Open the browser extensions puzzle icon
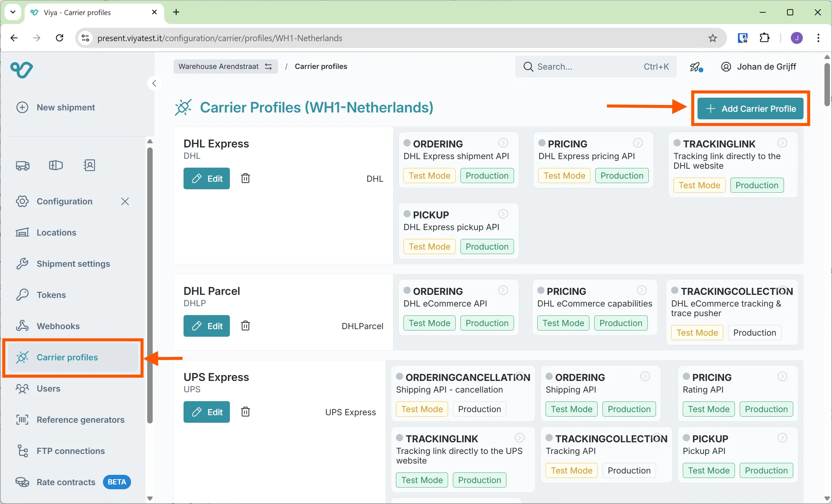 [765, 38]
